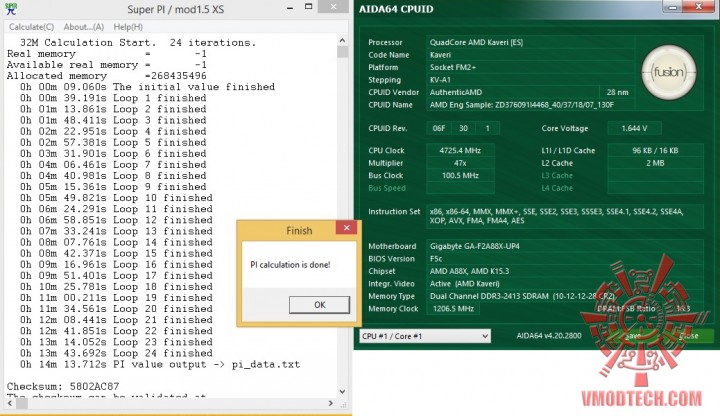Viewport: 720px width, 416px height.
Task: Click the Processor value QuadCore AMD Kaveri [ES]
Action: coord(476,42)
